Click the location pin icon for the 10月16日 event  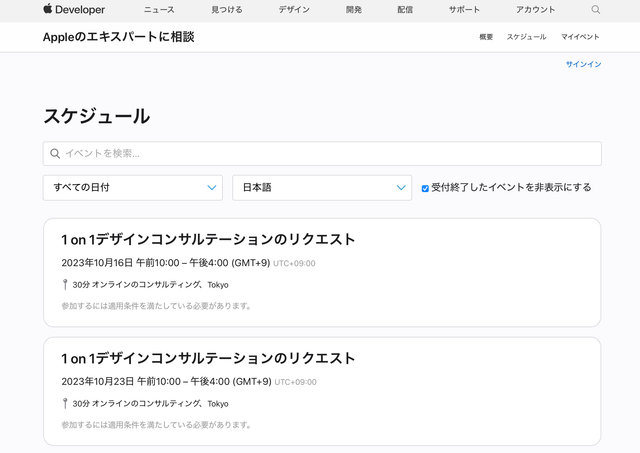tap(65, 284)
